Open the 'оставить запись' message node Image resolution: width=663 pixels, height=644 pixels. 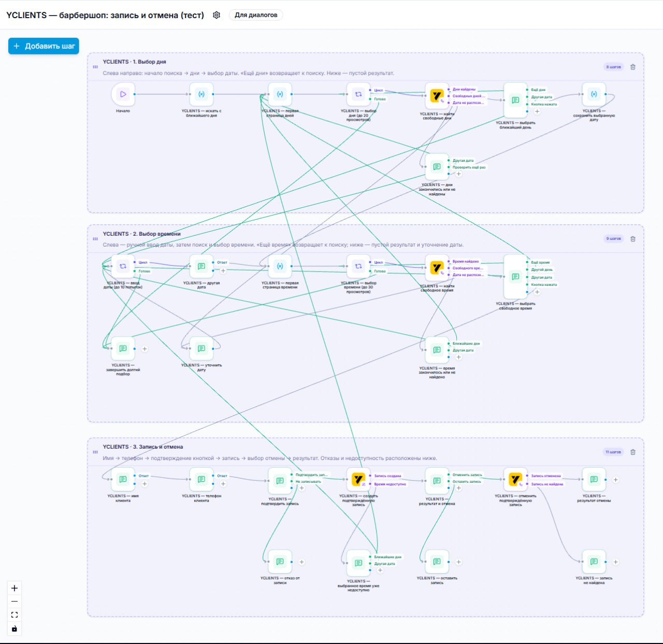[437, 562]
